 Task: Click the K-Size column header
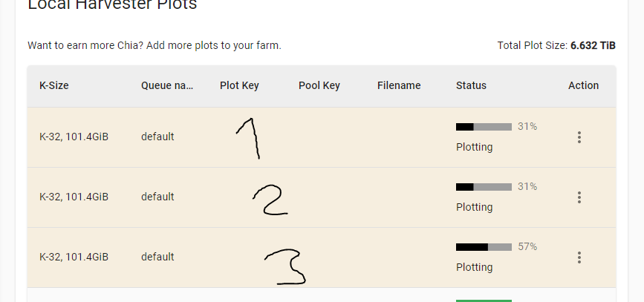(53, 85)
